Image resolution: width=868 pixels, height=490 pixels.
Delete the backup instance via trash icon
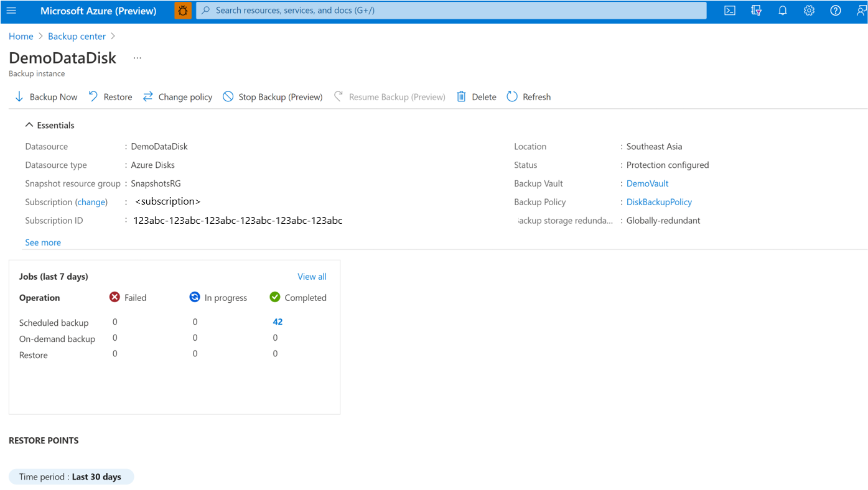point(475,96)
